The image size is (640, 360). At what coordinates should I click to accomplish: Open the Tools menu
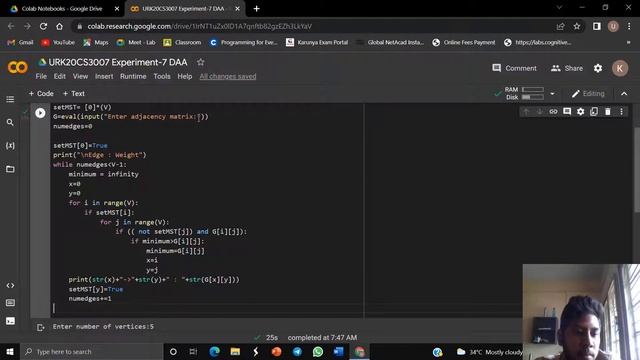point(162,76)
